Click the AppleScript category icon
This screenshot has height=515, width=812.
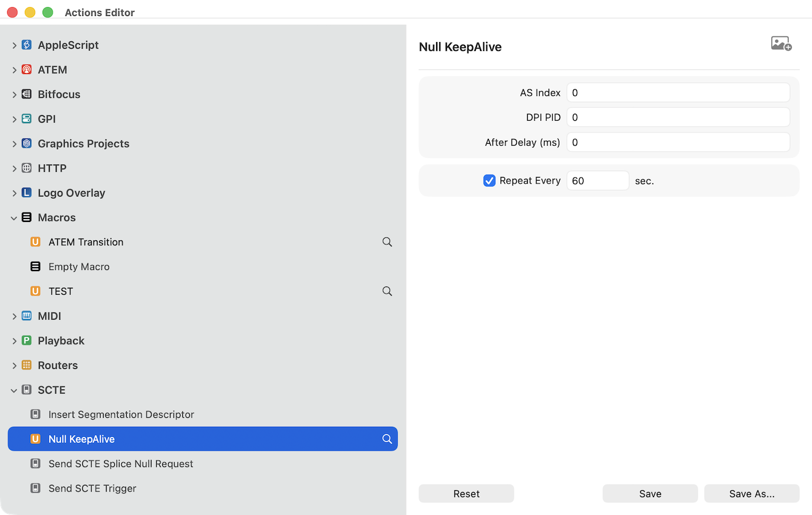[26, 45]
